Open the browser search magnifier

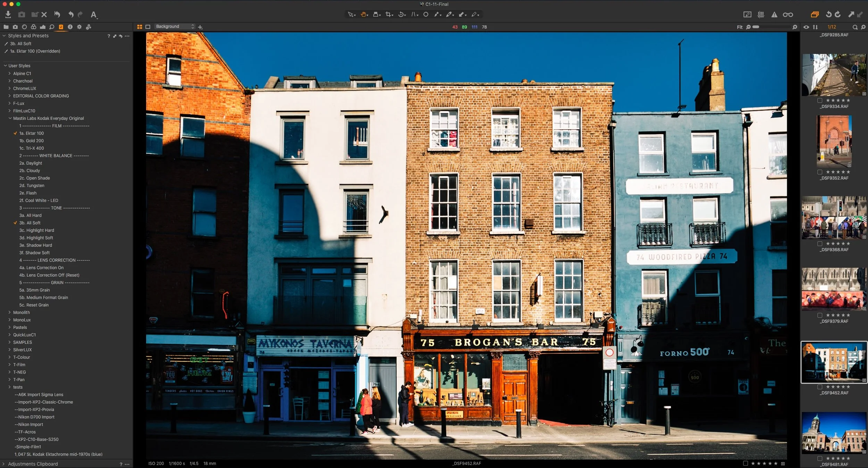[855, 27]
